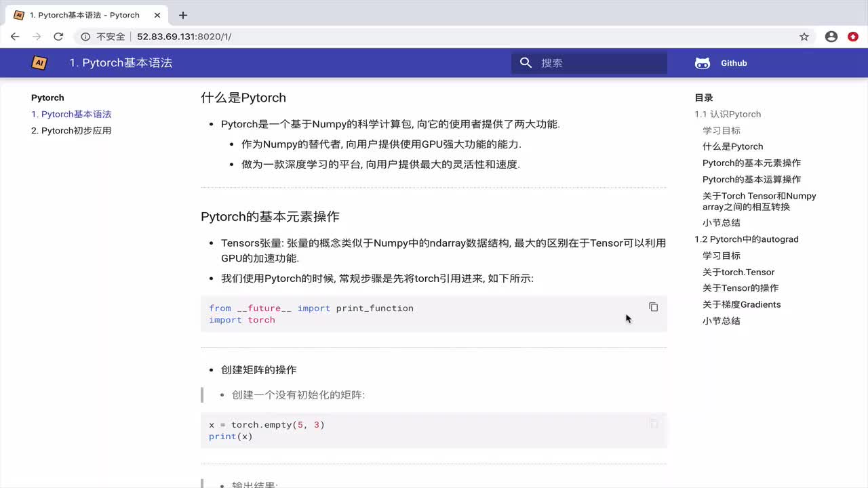Image resolution: width=868 pixels, height=488 pixels.
Task: Open 1. Pytorch基本语法 in left navigation
Action: click(x=71, y=115)
